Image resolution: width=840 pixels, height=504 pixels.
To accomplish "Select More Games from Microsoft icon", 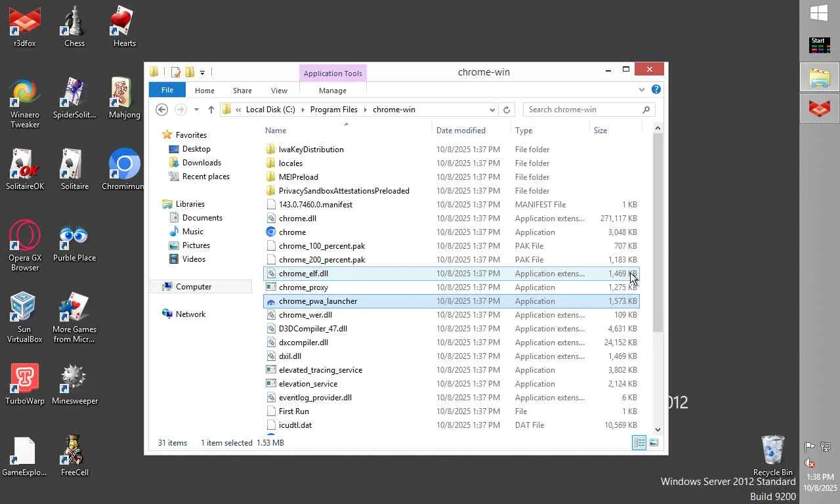I will tap(74, 318).
